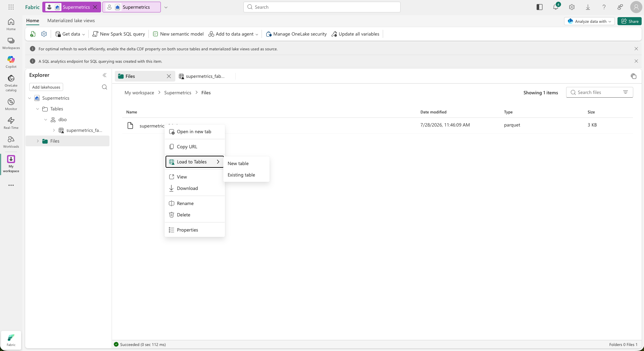644x351 pixels.
Task: Click the refresh icon in ribbon
Action: click(x=33, y=34)
